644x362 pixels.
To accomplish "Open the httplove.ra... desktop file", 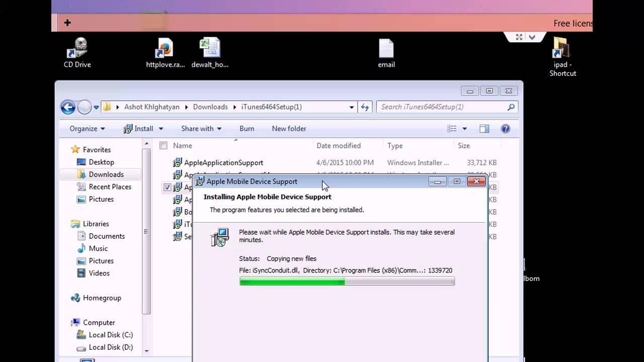I will [x=165, y=53].
